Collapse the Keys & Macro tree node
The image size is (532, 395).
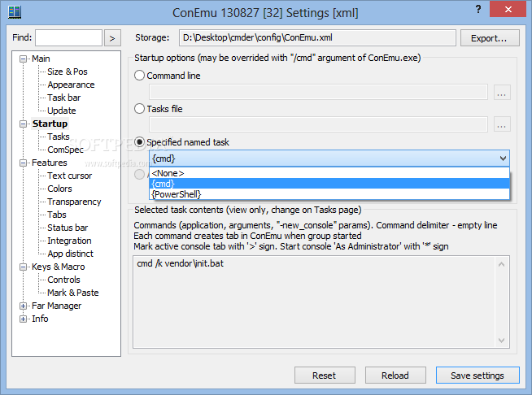[23, 267]
